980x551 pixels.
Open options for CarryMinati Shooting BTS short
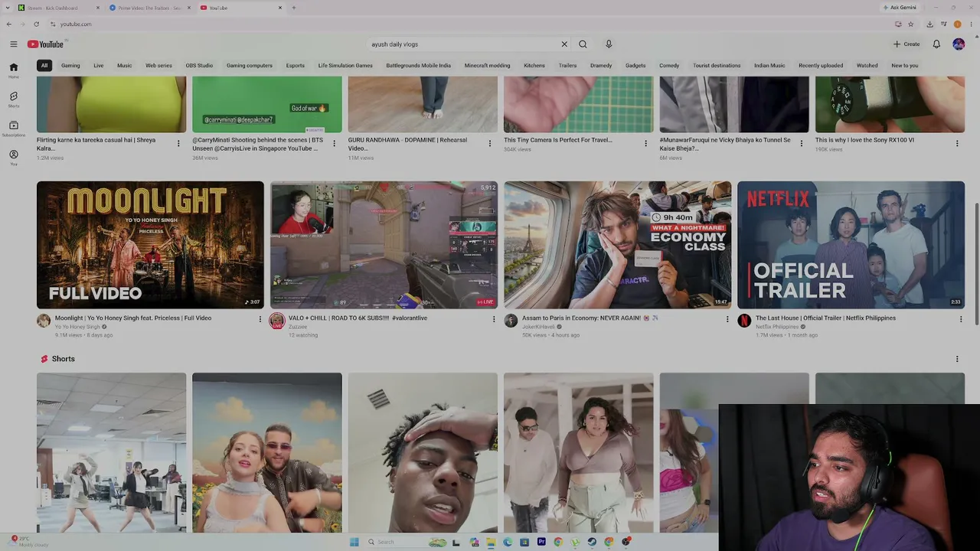(334, 143)
